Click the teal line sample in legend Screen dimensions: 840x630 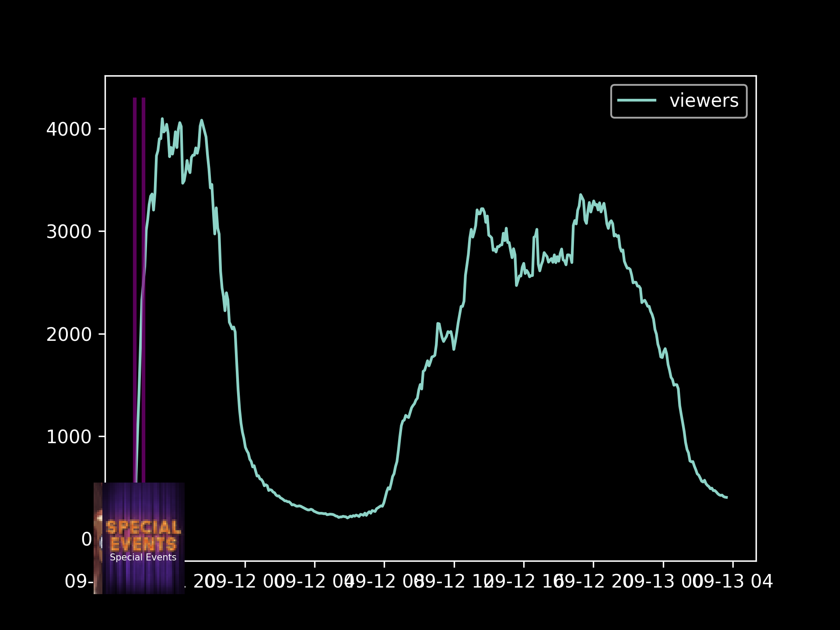(637, 101)
